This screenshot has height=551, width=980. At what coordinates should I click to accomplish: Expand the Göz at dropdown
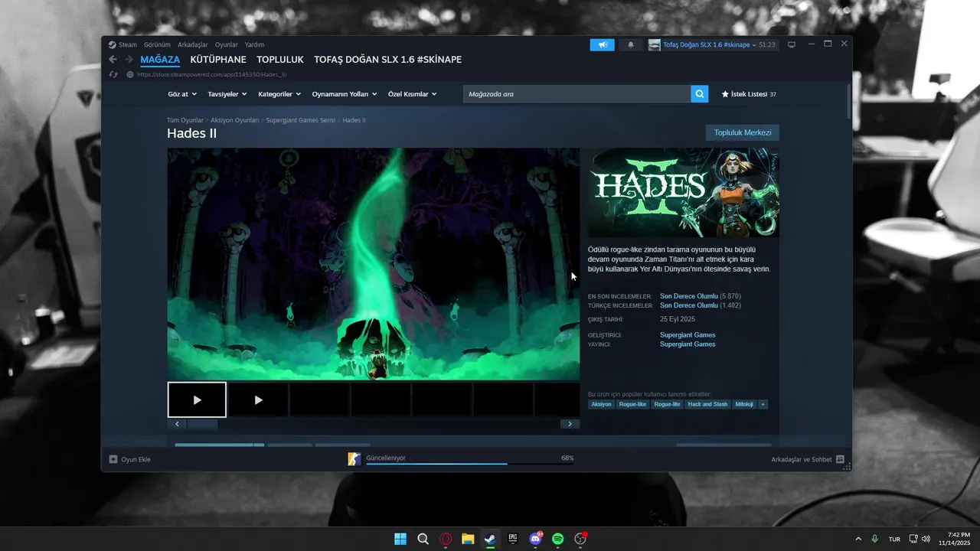pyautogui.click(x=182, y=94)
